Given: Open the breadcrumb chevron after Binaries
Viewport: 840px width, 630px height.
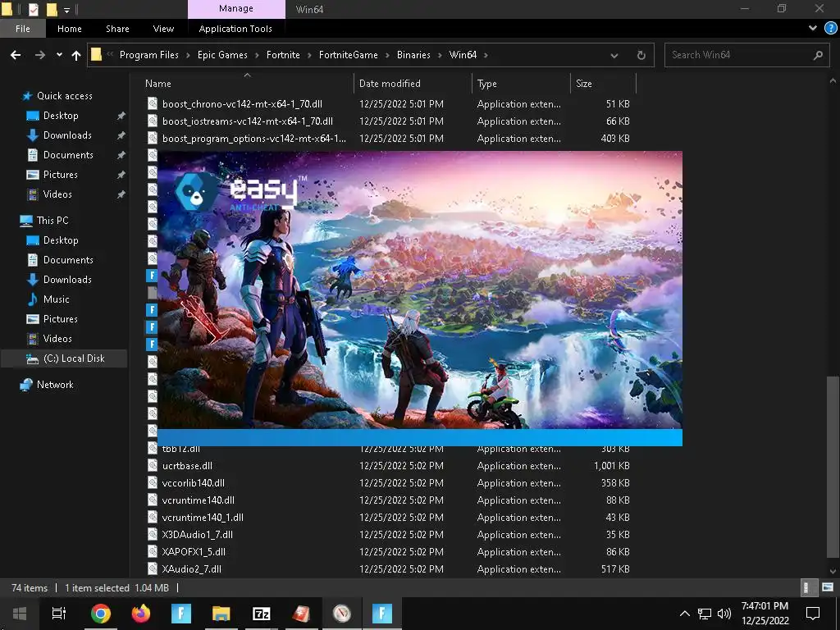Looking at the screenshot, I should [x=441, y=55].
